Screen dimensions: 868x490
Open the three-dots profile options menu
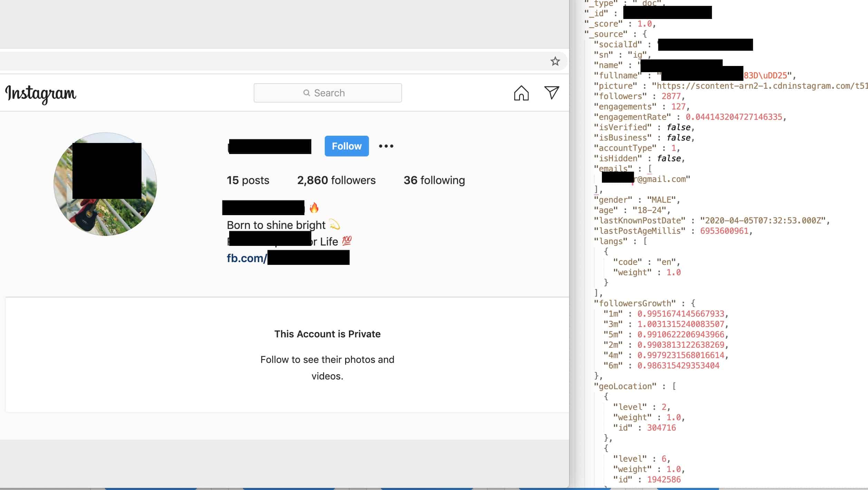point(386,146)
